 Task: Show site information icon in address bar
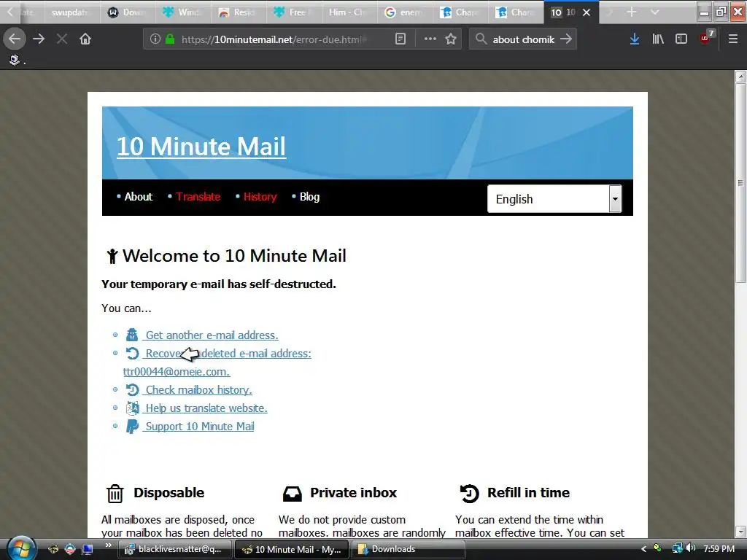coord(155,39)
